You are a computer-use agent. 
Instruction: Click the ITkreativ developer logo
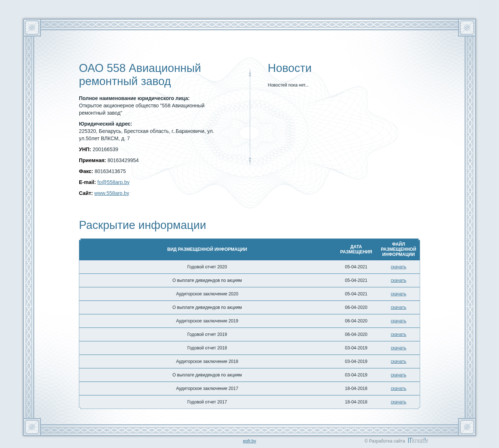pos(418,441)
